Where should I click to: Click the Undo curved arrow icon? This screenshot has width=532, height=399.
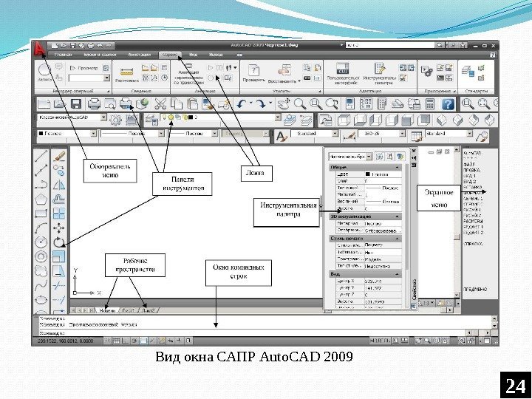click(x=242, y=104)
